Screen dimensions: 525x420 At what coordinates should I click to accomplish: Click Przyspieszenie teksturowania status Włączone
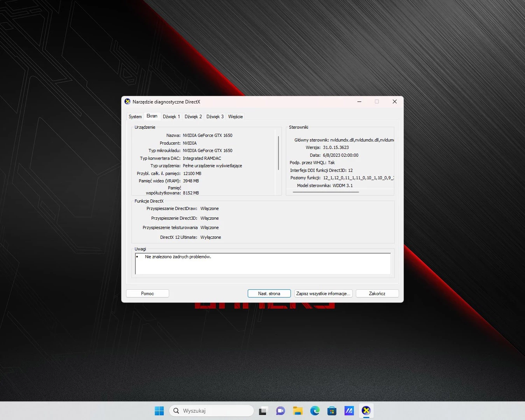[x=210, y=227]
